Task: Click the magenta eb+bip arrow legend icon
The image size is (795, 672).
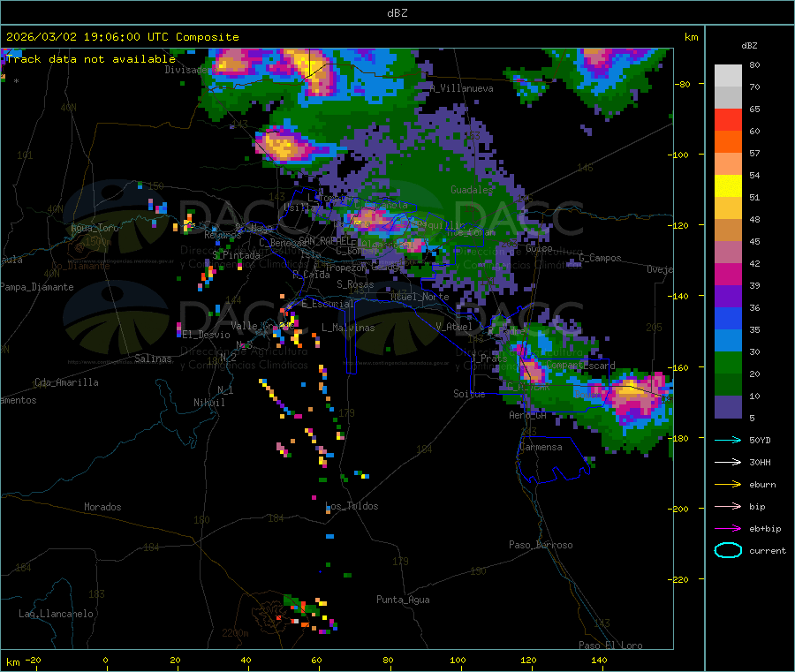Action: (728, 529)
